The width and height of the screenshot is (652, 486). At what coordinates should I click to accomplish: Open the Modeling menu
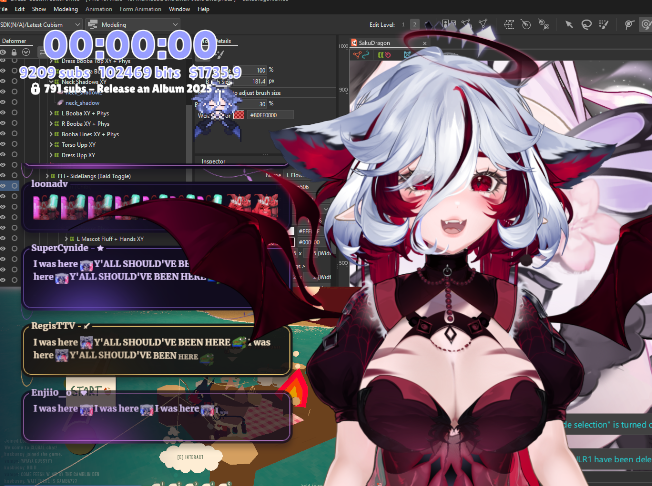[66, 9]
